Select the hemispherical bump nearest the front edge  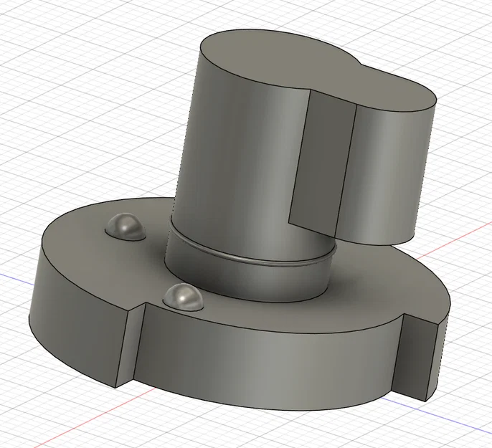[184, 297]
